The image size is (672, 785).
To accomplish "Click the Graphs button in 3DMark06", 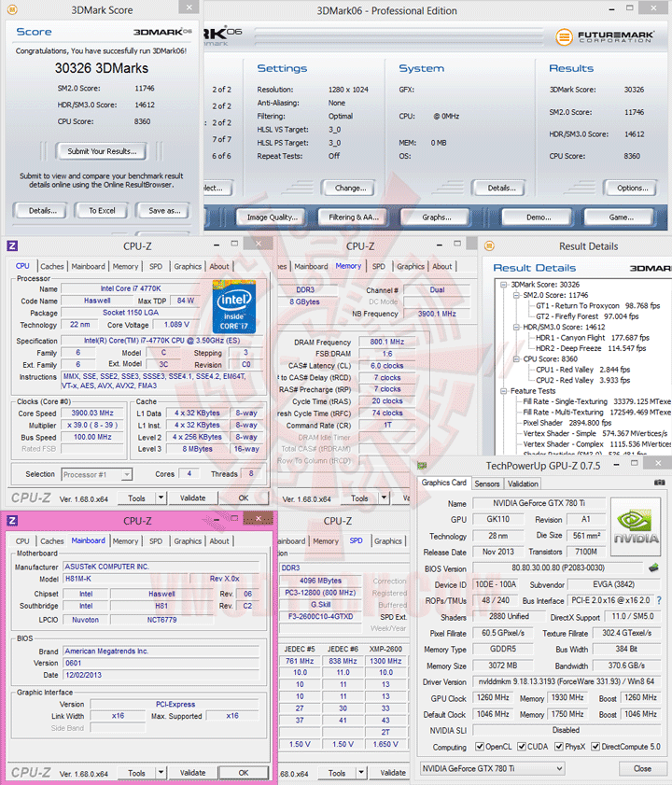I will click(x=436, y=217).
